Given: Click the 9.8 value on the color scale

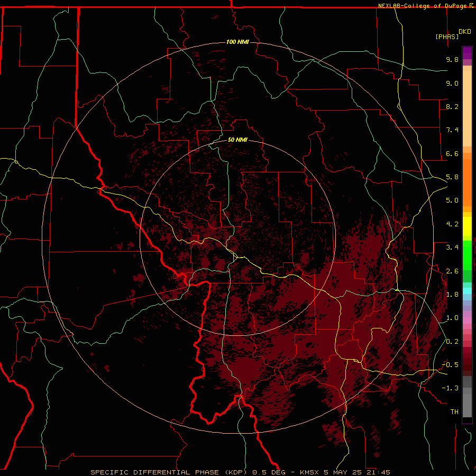Looking at the screenshot, I should click(452, 59).
